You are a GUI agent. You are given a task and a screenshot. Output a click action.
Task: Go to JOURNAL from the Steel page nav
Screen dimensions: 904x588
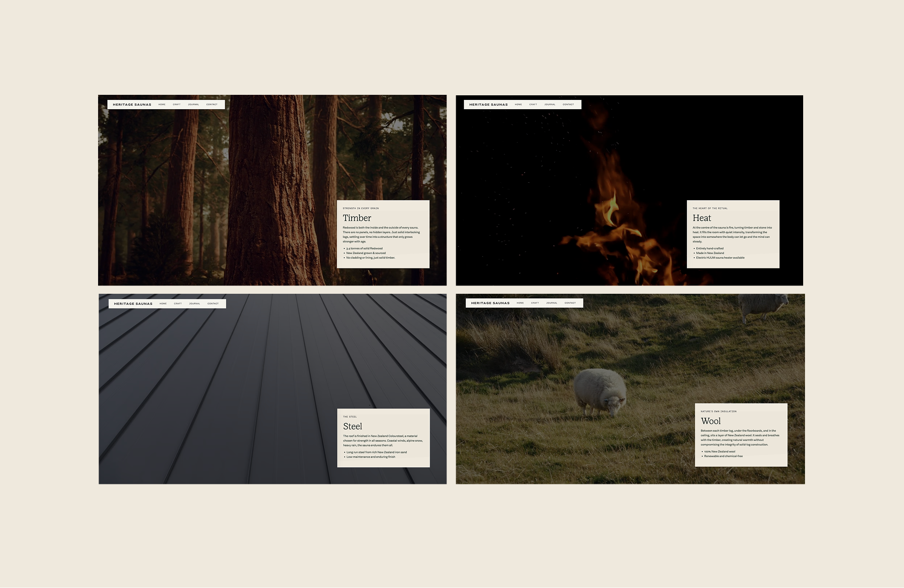pos(194,303)
